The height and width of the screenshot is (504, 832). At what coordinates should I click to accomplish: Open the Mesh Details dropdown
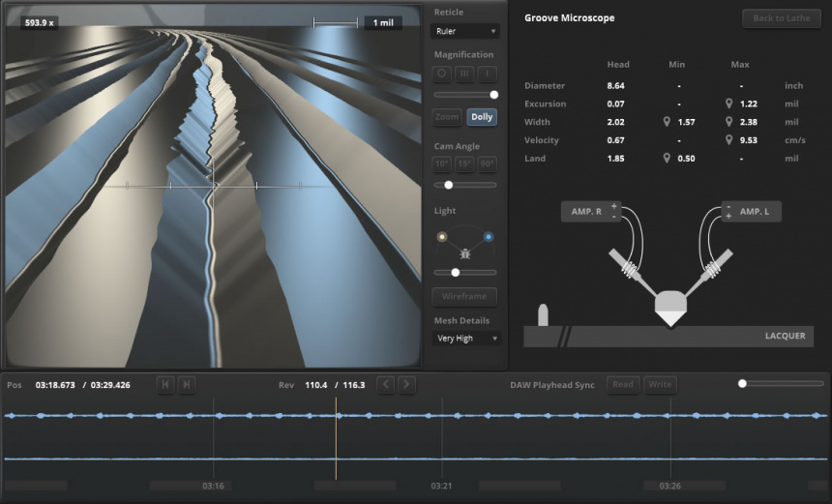[x=465, y=339]
